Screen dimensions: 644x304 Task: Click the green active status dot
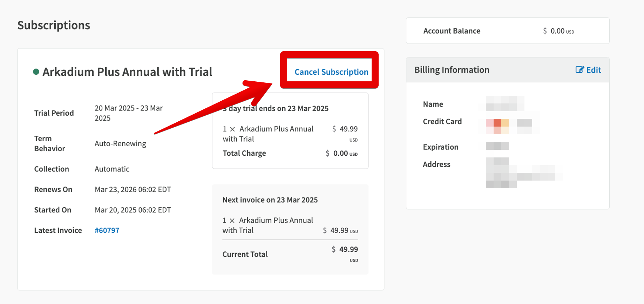pyautogui.click(x=36, y=72)
